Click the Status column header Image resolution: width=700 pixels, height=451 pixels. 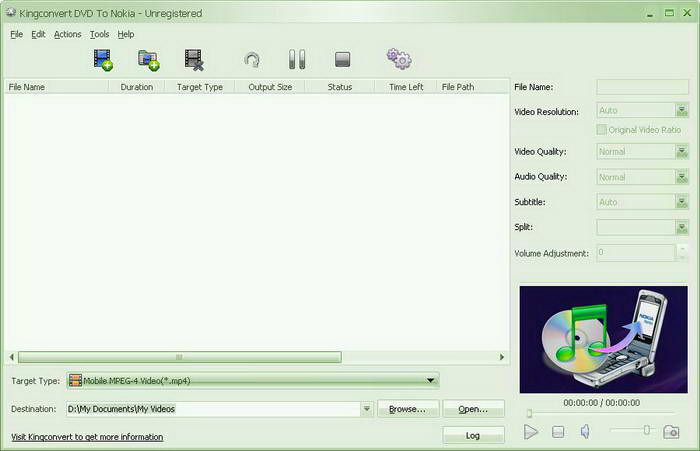pos(340,87)
